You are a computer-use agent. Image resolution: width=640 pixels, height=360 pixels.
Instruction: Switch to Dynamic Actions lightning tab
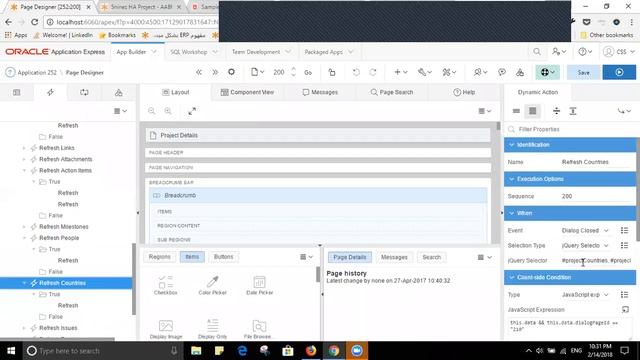click(50, 93)
